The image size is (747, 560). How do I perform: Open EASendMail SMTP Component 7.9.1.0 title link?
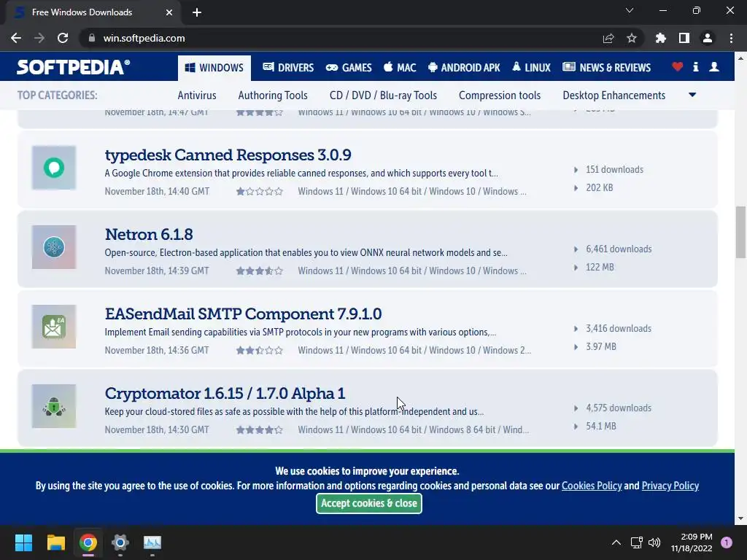coord(243,314)
